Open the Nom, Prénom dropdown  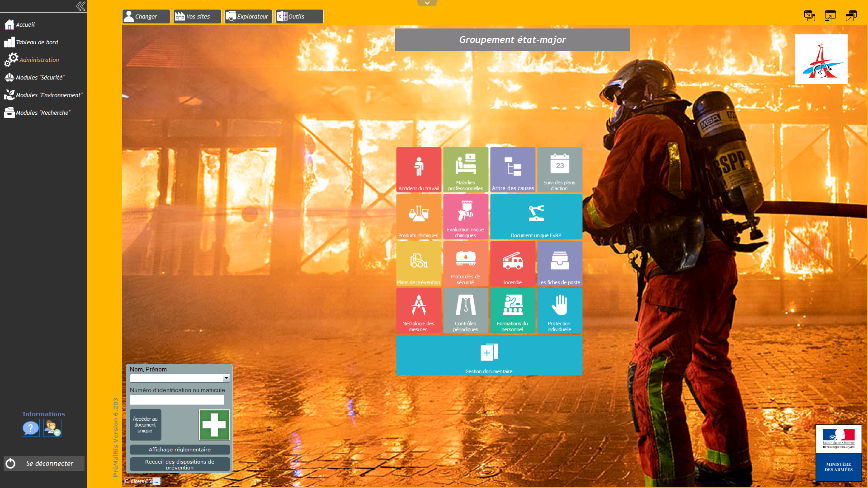tap(226, 378)
